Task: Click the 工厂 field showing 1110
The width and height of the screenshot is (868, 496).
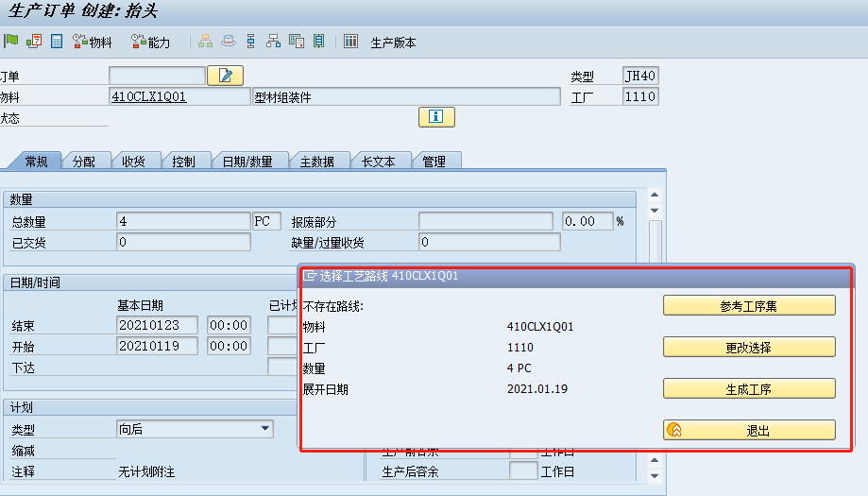Action: click(640, 96)
